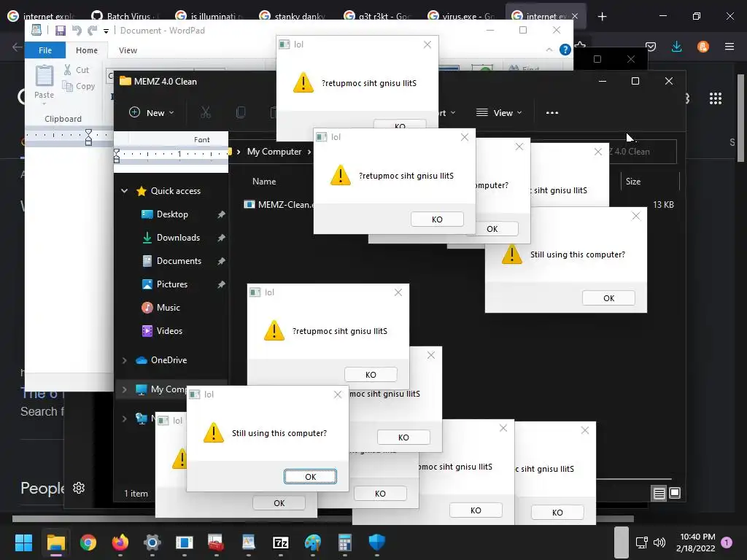Open the New dropdown in the MEMZ 4.0 Clean explorer
Screen dimensions: 747x560
(152, 113)
